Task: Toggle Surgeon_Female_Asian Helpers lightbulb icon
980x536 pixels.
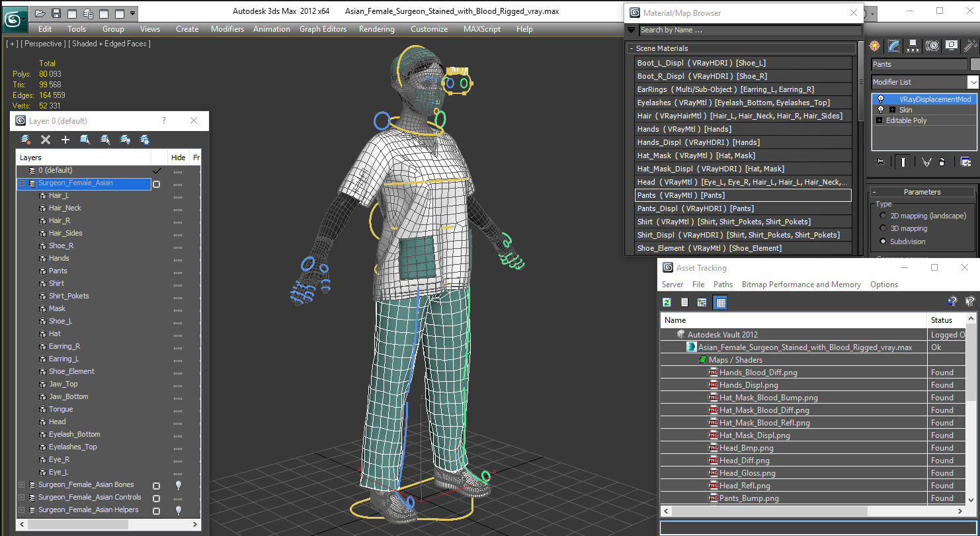Action: pyautogui.click(x=178, y=510)
